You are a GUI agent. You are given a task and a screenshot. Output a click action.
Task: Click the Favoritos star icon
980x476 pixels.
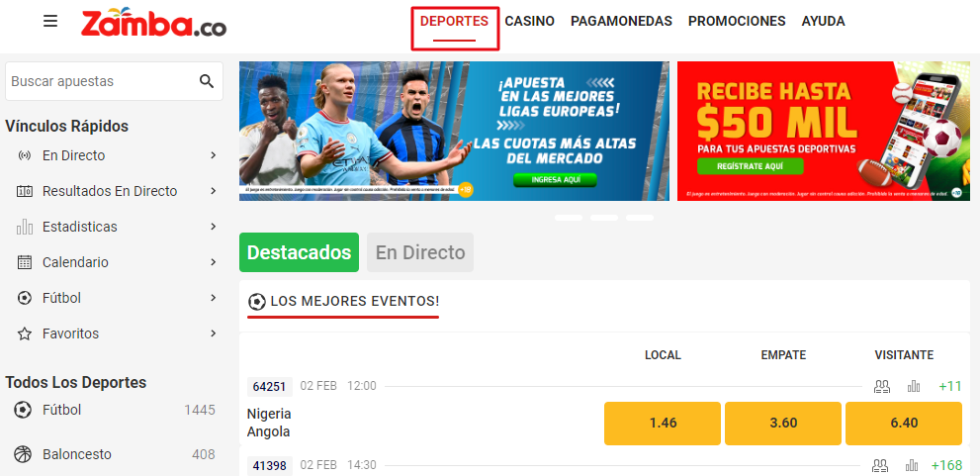click(x=25, y=334)
